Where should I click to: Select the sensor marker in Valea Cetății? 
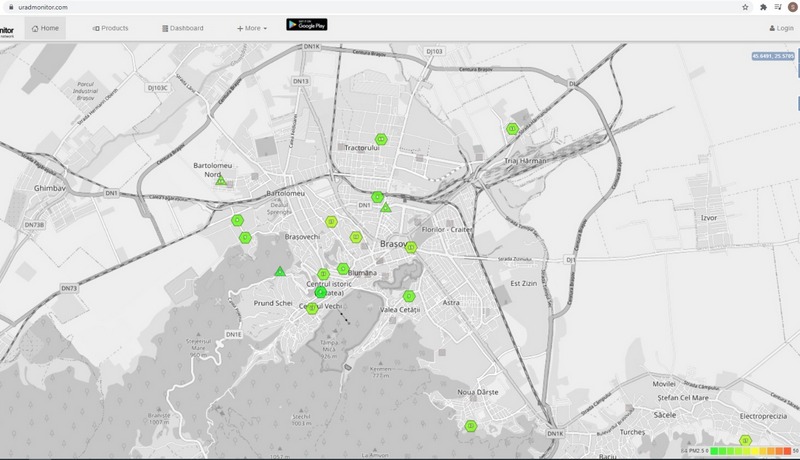pyautogui.click(x=409, y=296)
